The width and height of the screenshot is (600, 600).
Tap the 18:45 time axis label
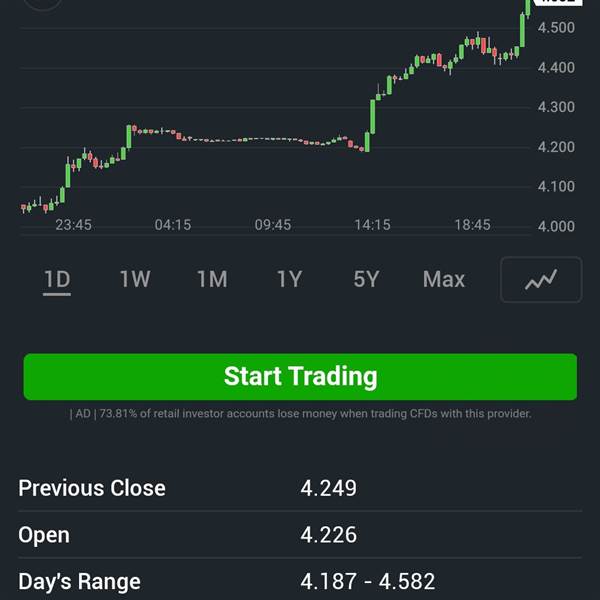[x=472, y=225]
